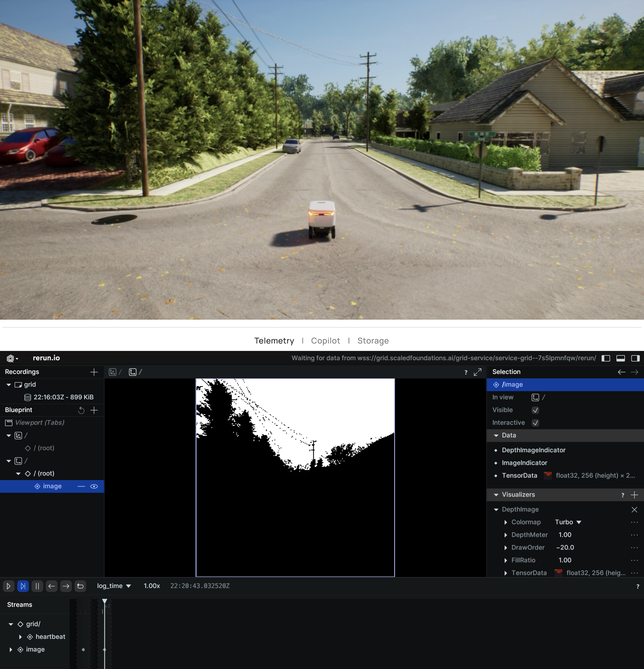Collapse the grid recording tree entry
The height and width of the screenshot is (669, 644).
coord(8,384)
